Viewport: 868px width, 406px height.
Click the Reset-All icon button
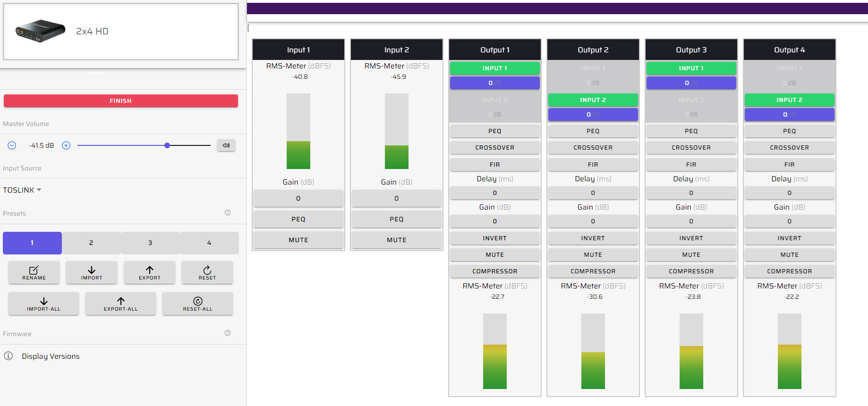click(x=197, y=304)
